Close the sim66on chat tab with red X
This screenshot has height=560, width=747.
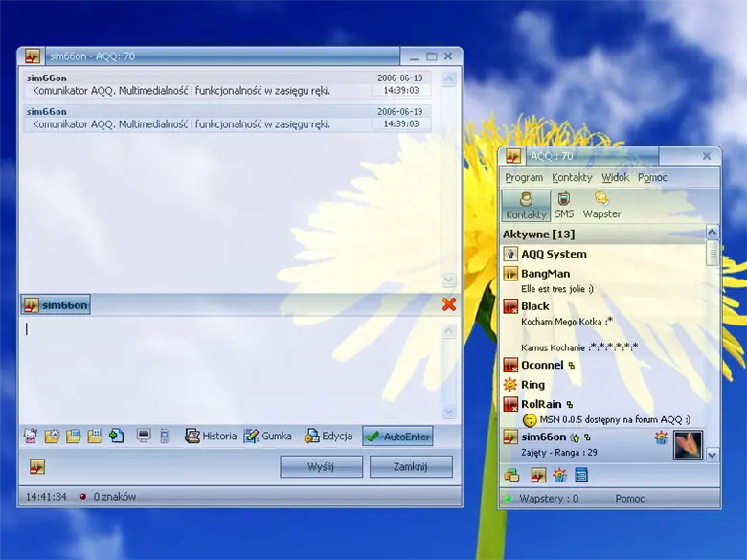(x=449, y=304)
